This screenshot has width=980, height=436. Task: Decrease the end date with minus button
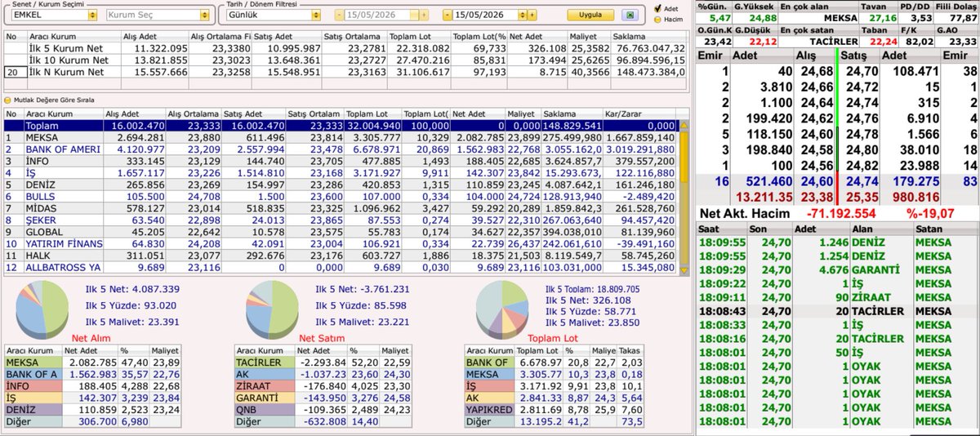click(x=448, y=15)
